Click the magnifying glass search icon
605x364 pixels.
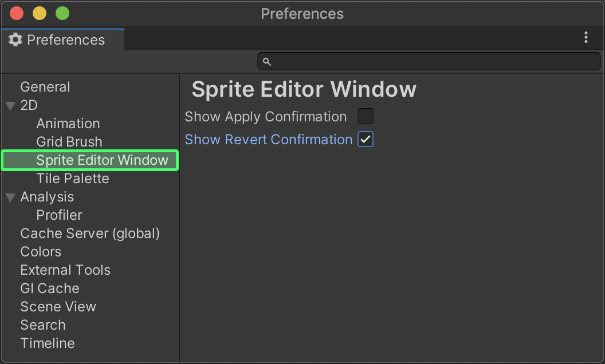(x=266, y=62)
